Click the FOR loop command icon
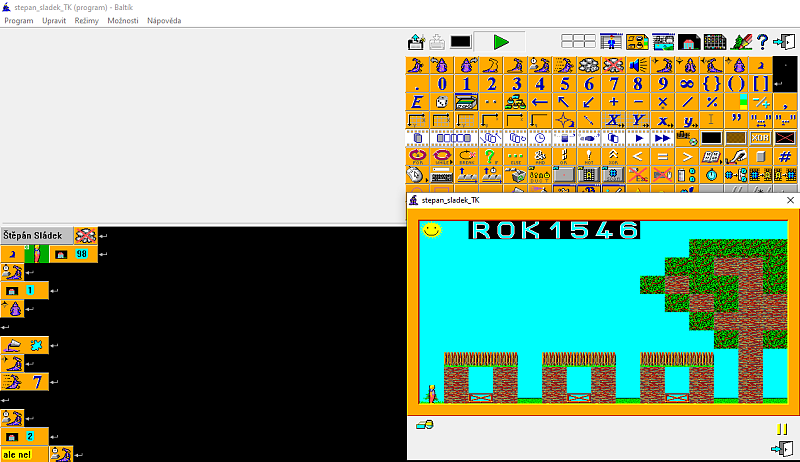Image resolution: width=800 pixels, height=462 pixels. (417, 157)
